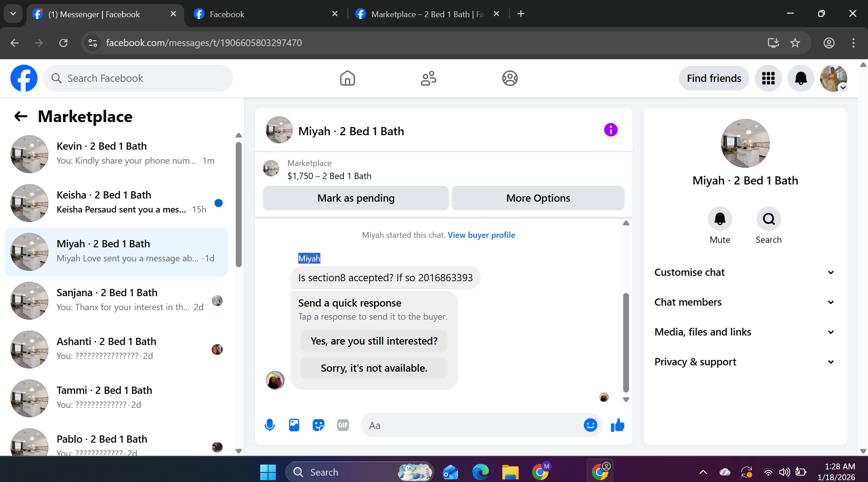Click the Search Facebook field
868x482 pixels.
138,78
